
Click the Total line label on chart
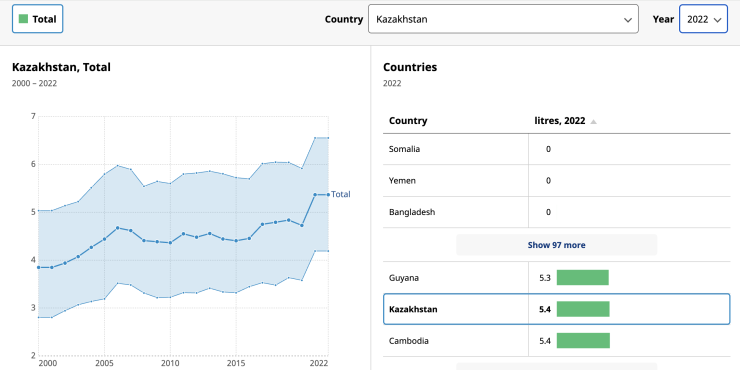pyautogui.click(x=341, y=194)
